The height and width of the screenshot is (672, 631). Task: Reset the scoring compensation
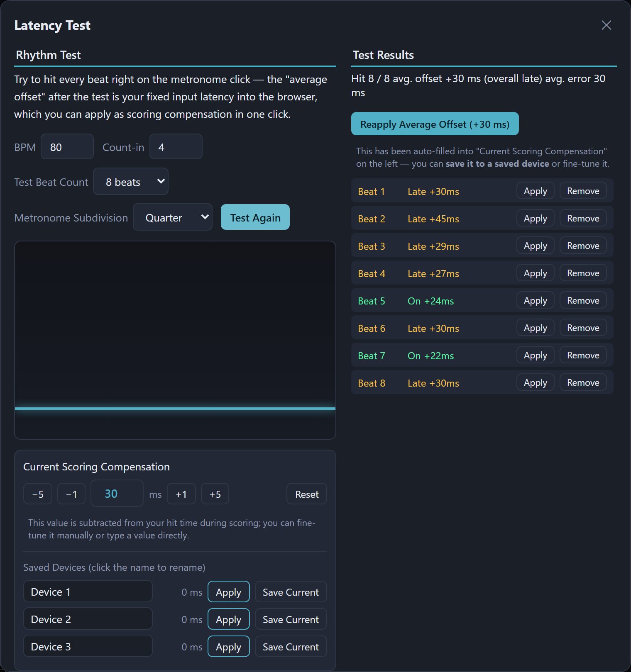point(307,494)
